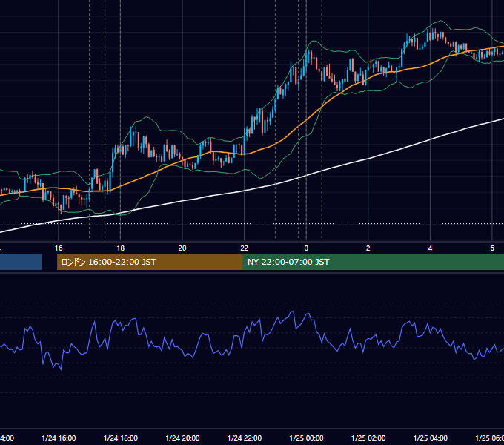Click the 20 label on the upper time axis
This screenshot has width=504, height=445.
coord(182,248)
